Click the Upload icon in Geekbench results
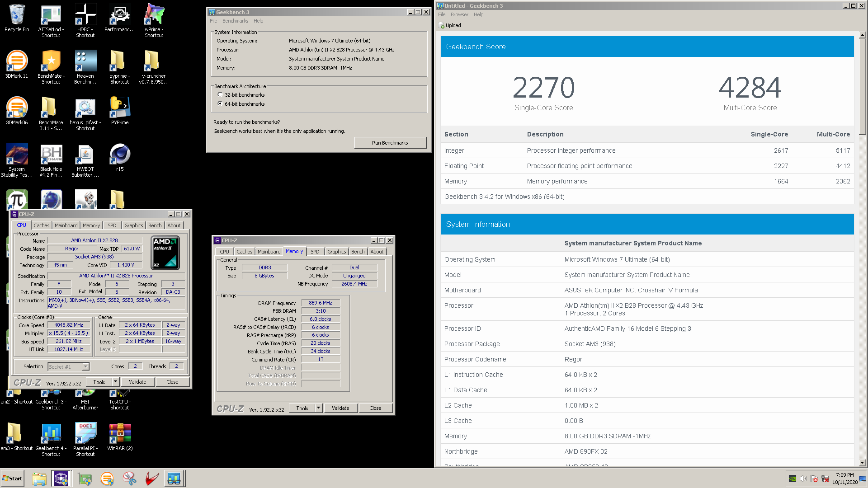Viewport: 868px width, 488px height. [x=450, y=25]
